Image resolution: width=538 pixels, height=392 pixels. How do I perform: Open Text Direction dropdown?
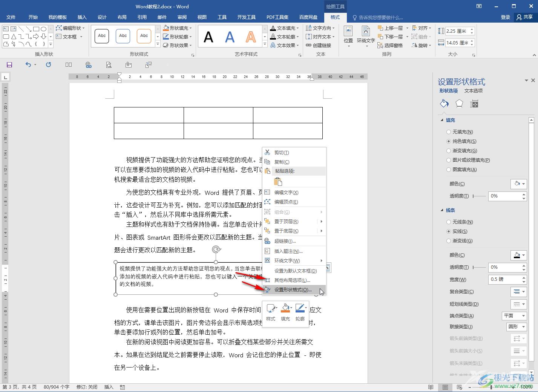[x=320, y=28]
